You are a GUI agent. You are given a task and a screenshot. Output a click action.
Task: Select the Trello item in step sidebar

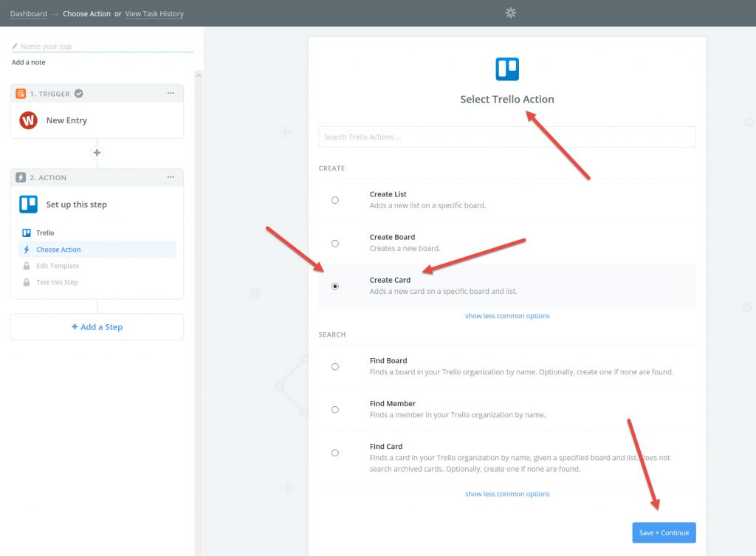(x=45, y=233)
